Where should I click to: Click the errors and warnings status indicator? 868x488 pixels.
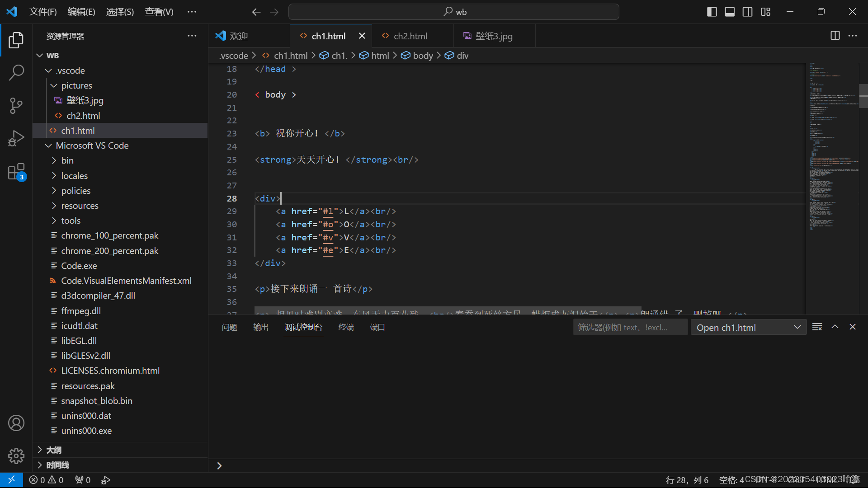pyautogui.click(x=46, y=480)
